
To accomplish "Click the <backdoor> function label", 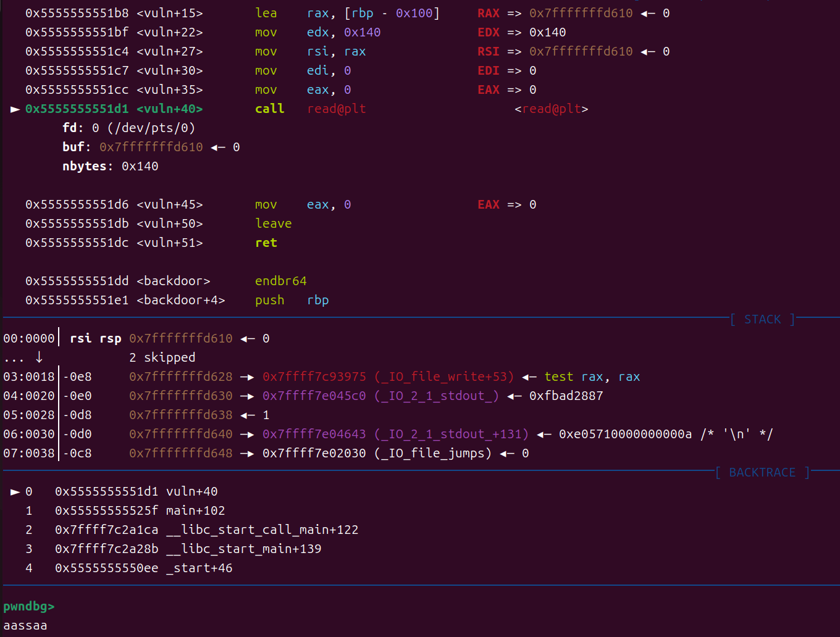I will pyautogui.click(x=173, y=281).
